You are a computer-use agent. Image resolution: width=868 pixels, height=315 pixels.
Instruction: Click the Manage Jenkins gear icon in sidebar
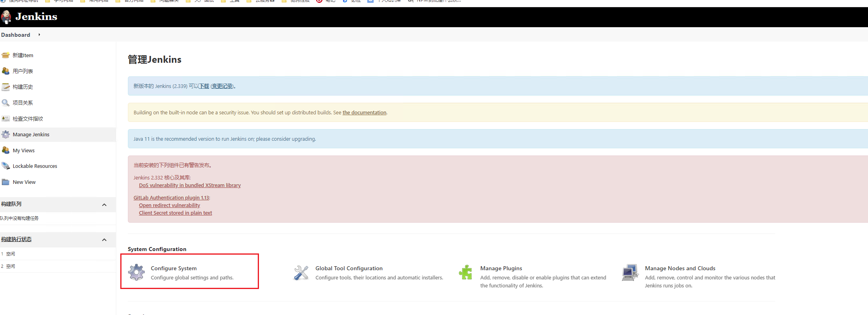pyautogui.click(x=6, y=135)
